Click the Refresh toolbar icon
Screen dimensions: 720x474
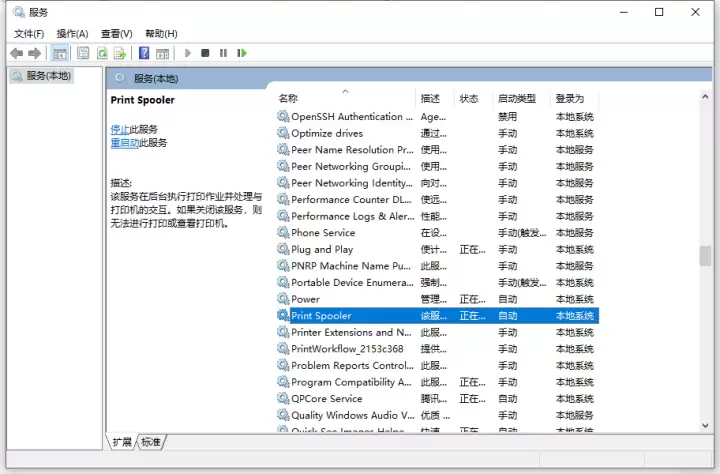pos(102,53)
